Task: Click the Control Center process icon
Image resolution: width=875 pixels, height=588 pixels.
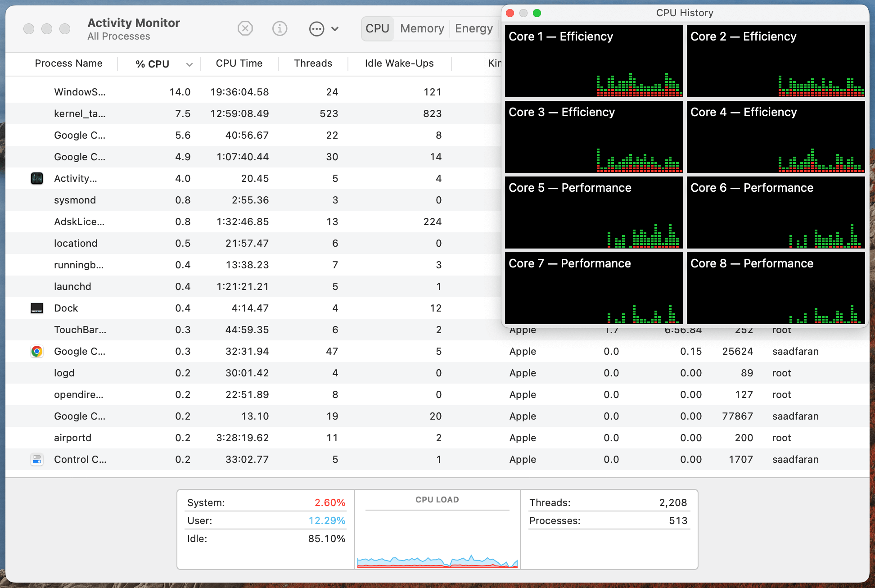Action: click(x=37, y=459)
